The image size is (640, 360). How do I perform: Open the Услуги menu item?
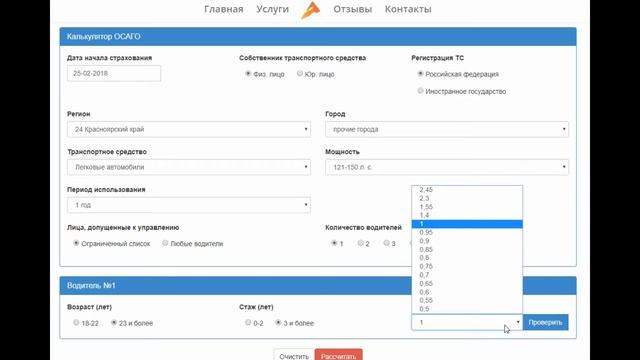click(272, 9)
